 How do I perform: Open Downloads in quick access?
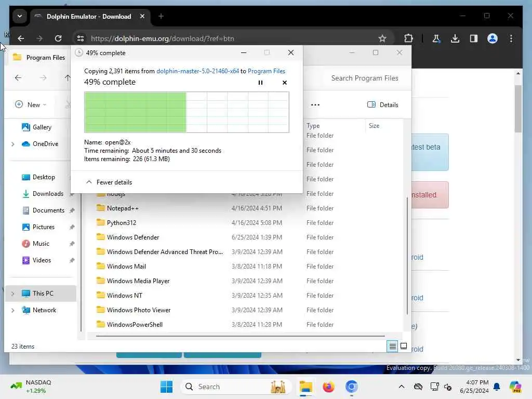(43, 194)
